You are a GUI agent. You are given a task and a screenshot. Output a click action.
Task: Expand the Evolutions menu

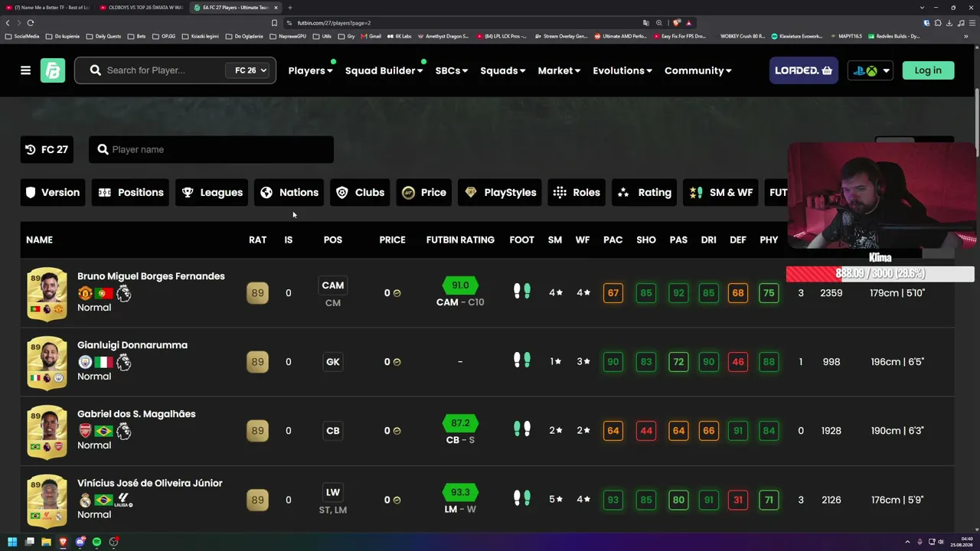(x=622, y=70)
